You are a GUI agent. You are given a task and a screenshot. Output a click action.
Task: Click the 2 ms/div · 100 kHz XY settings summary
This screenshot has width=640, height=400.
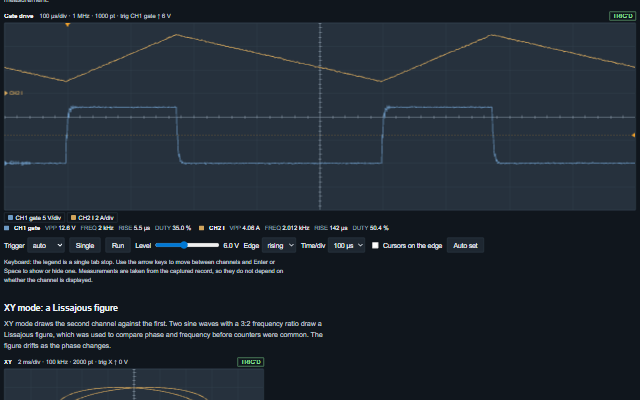tap(73, 362)
